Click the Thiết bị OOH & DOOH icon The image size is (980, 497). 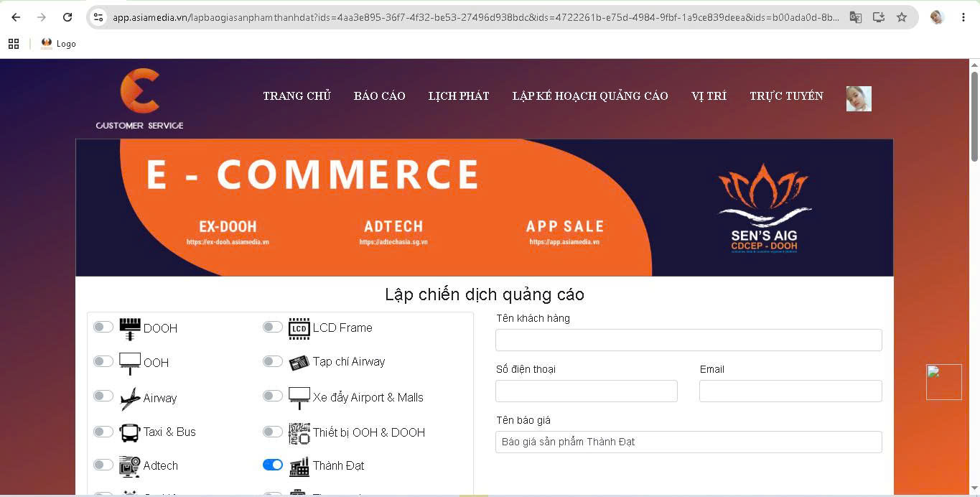click(299, 433)
